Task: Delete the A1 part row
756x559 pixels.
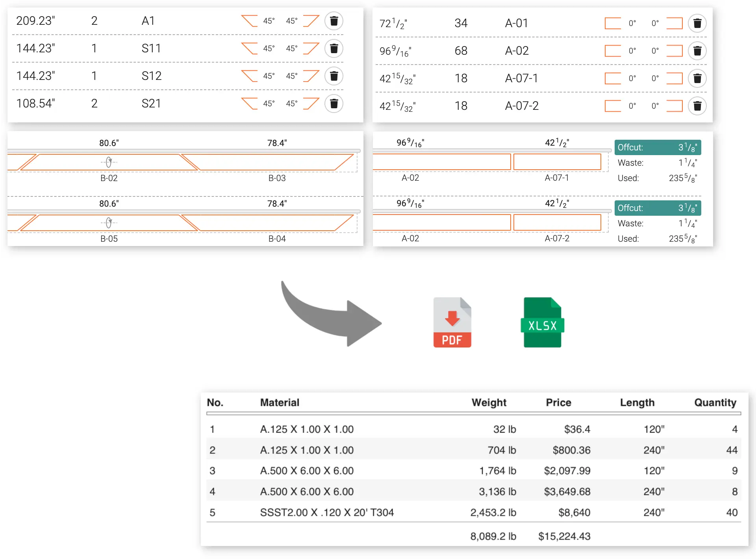Action: tap(334, 21)
